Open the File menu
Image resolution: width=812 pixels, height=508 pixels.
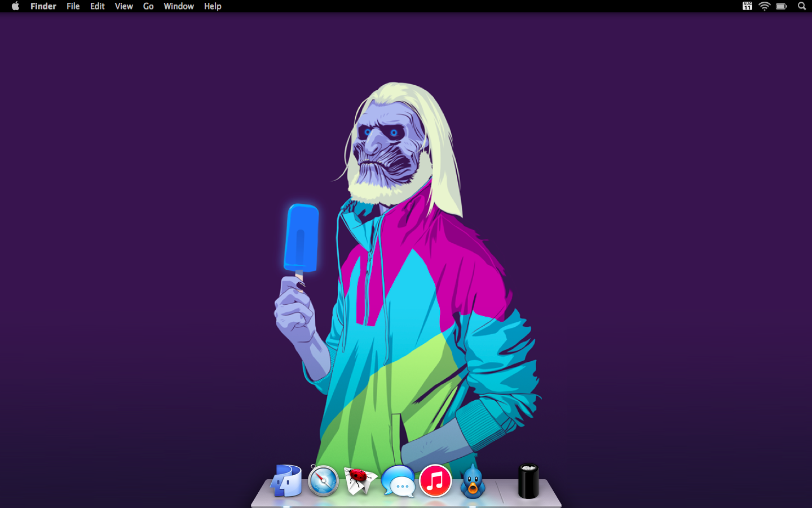73,6
